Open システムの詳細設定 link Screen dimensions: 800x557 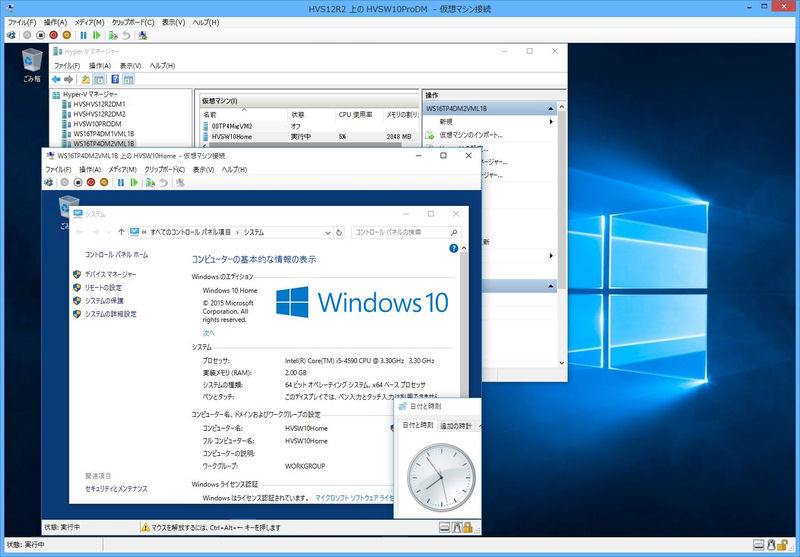[110, 314]
